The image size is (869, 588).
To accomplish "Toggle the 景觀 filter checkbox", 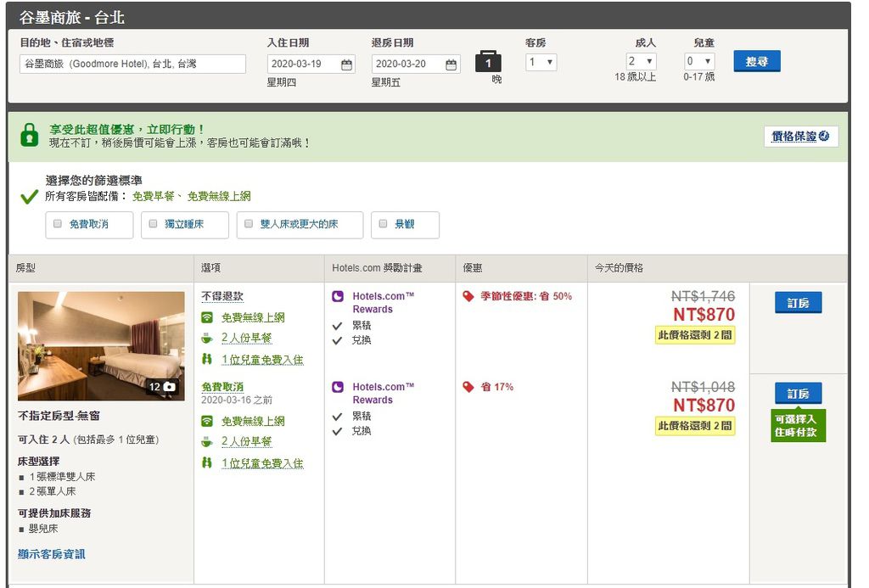I will tap(383, 224).
